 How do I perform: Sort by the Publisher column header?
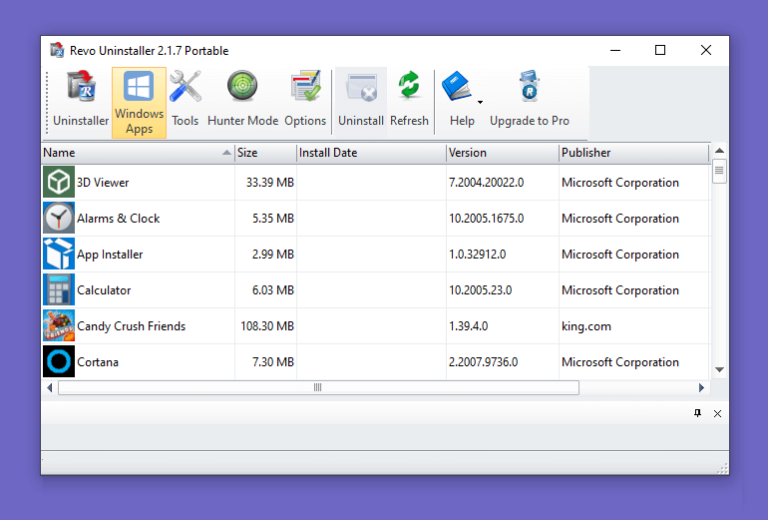(x=633, y=153)
